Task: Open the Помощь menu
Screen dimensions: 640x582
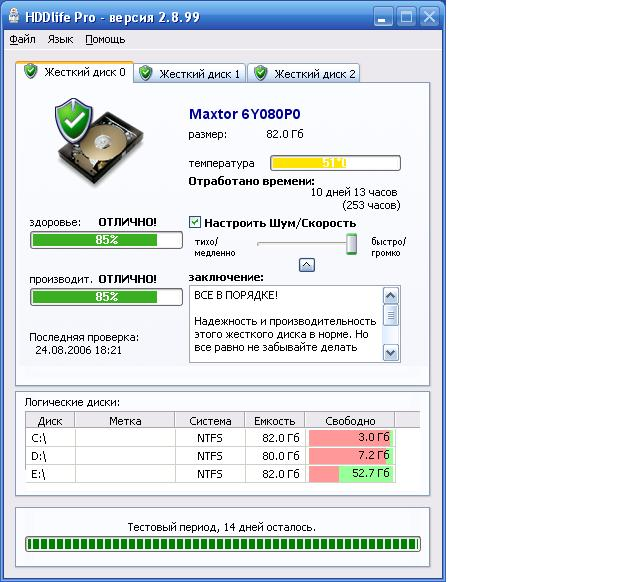Action: click(x=105, y=39)
